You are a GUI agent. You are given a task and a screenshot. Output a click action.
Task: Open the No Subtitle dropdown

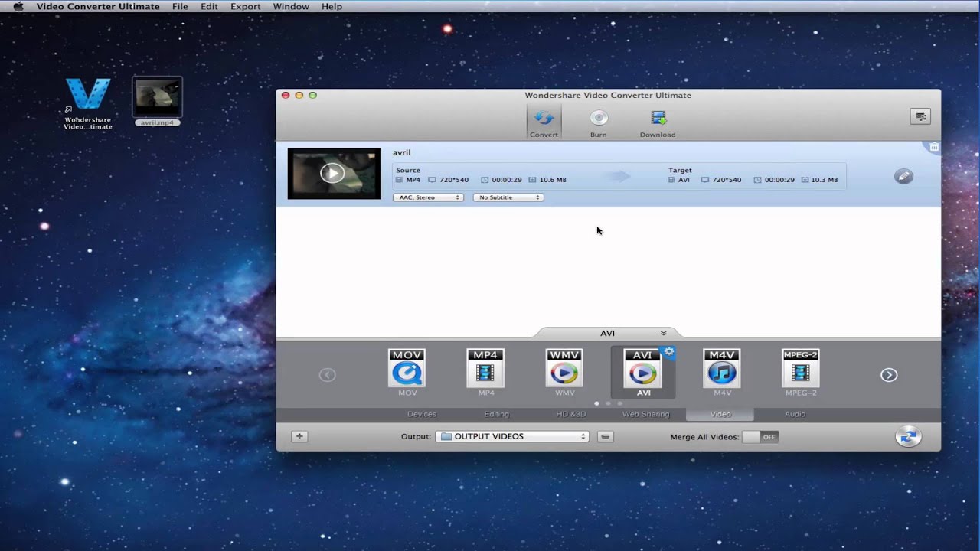(x=508, y=197)
